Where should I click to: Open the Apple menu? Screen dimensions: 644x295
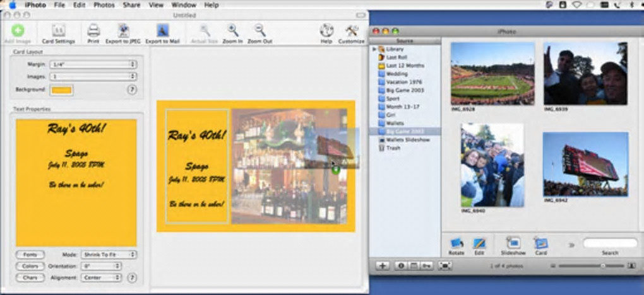[13, 5]
